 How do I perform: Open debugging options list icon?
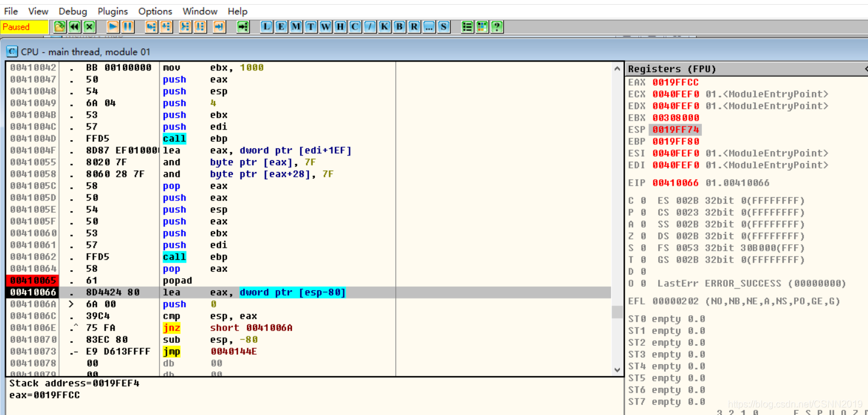[467, 27]
